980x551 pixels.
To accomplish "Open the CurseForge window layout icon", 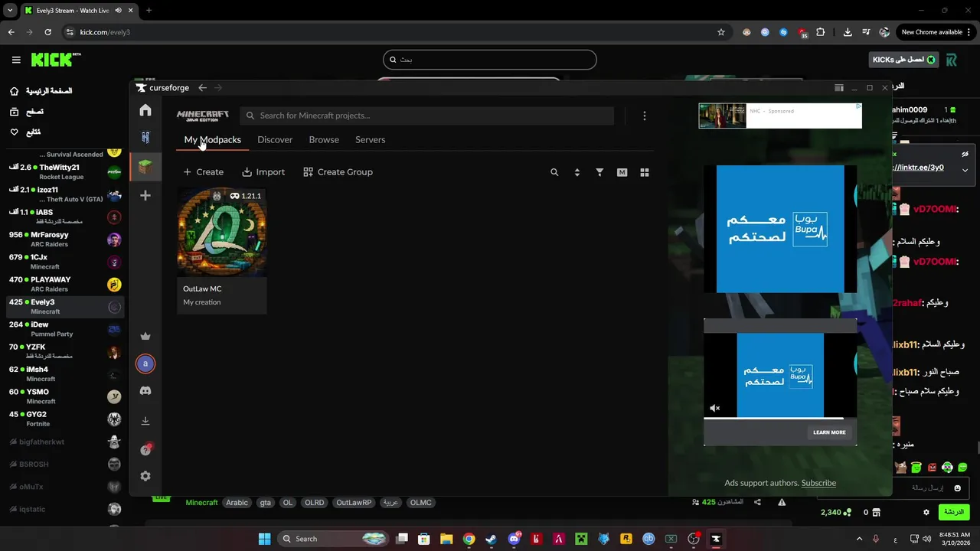I will (x=839, y=88).
